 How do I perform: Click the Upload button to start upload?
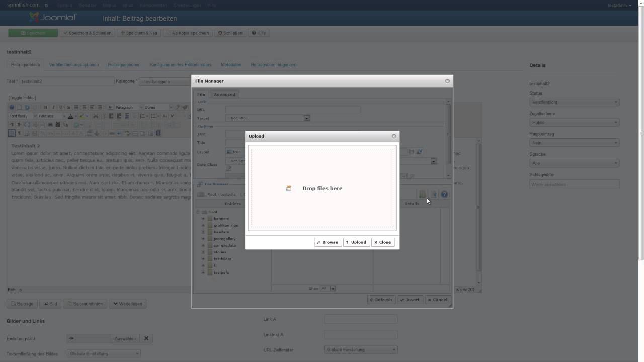(x=356, y=242)
